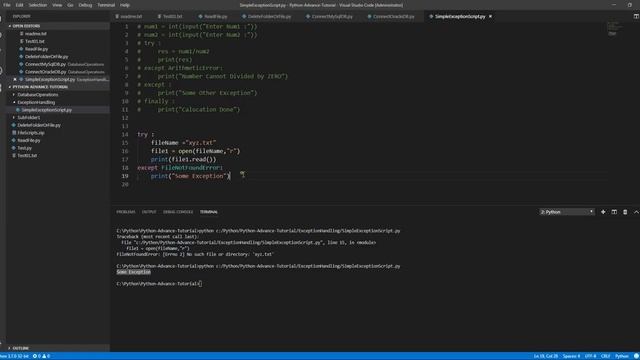Select SimpleExceptionScript.py under ExceptionHandling folder
The height and width of the screenshot is (360, 640).
point(47,110)
